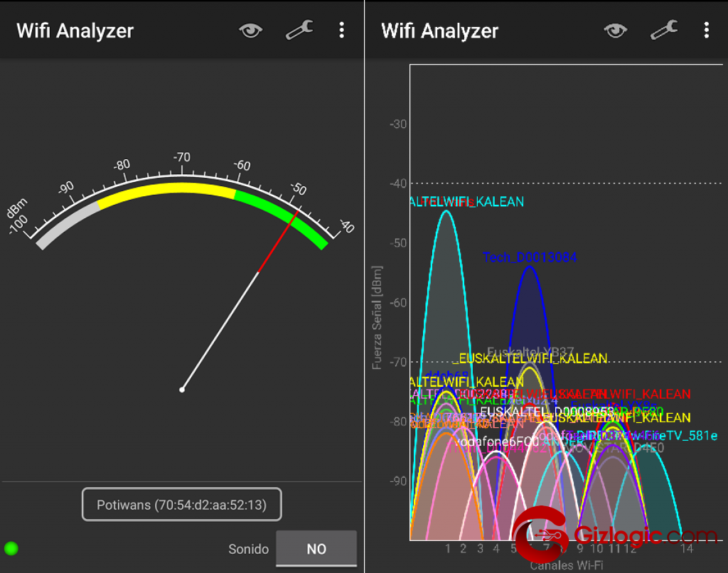Open the three-dot overflow menu on the channel graph screen

click(707, 30)
